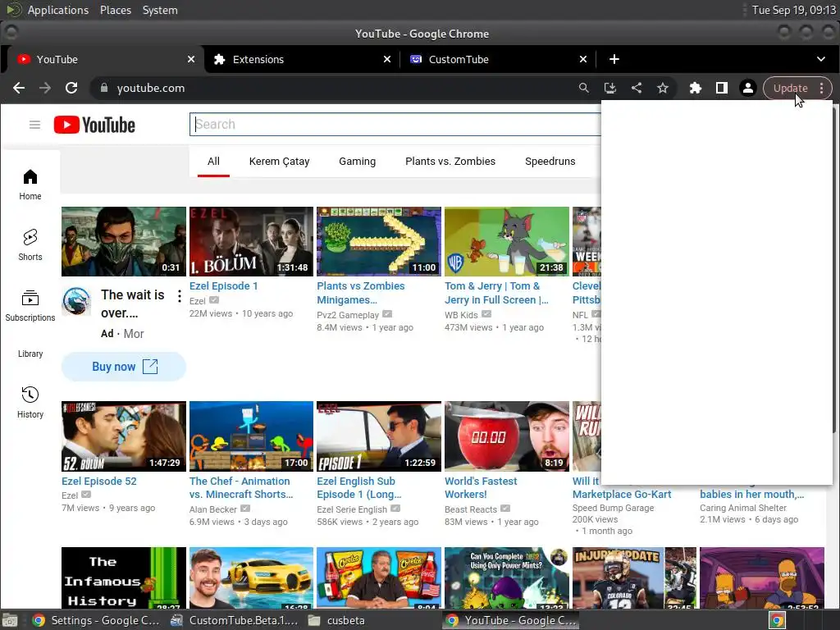840x630 pixels.
Task: Play the Ezel 1. Bölüm thumbnail
Action: point(251,242)
